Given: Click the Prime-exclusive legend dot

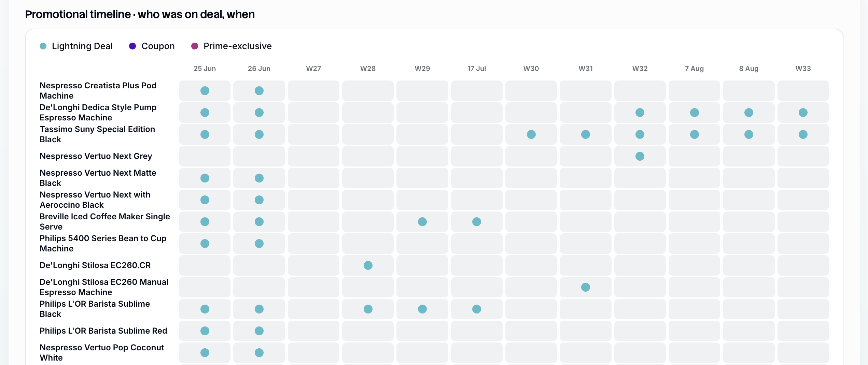Looking at the screenshot, I should (x=195, y=46).
